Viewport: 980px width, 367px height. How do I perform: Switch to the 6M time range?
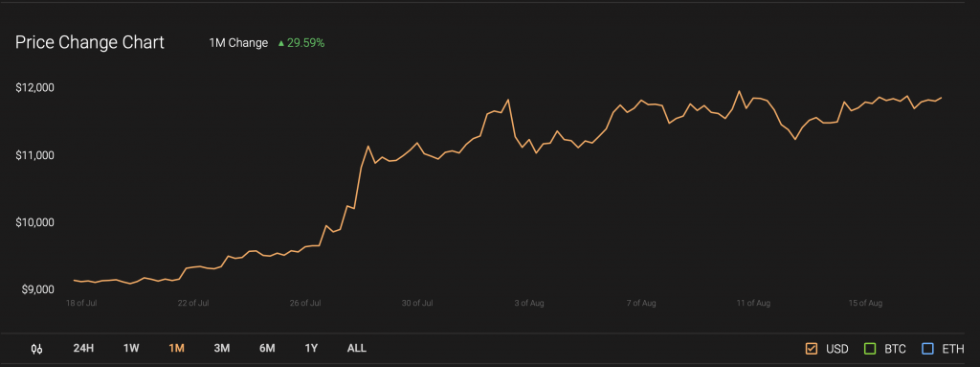tap(267, 348)
